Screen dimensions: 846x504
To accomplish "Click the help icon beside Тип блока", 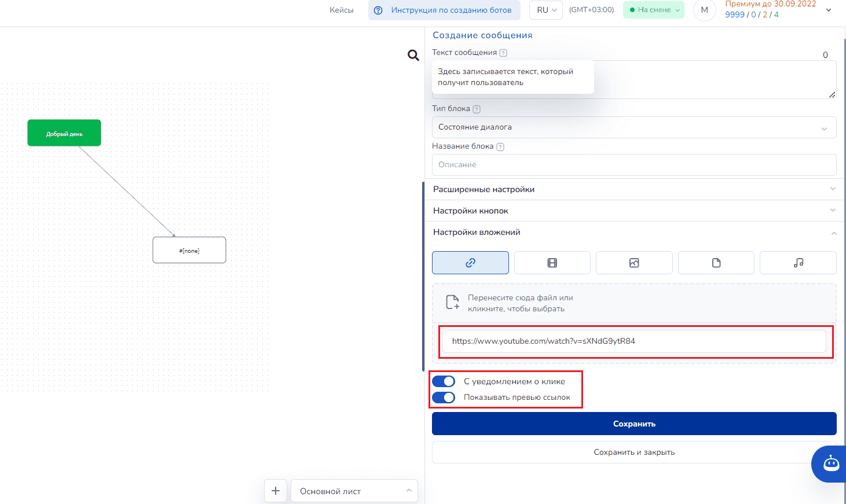I will (x=477, y=109).
